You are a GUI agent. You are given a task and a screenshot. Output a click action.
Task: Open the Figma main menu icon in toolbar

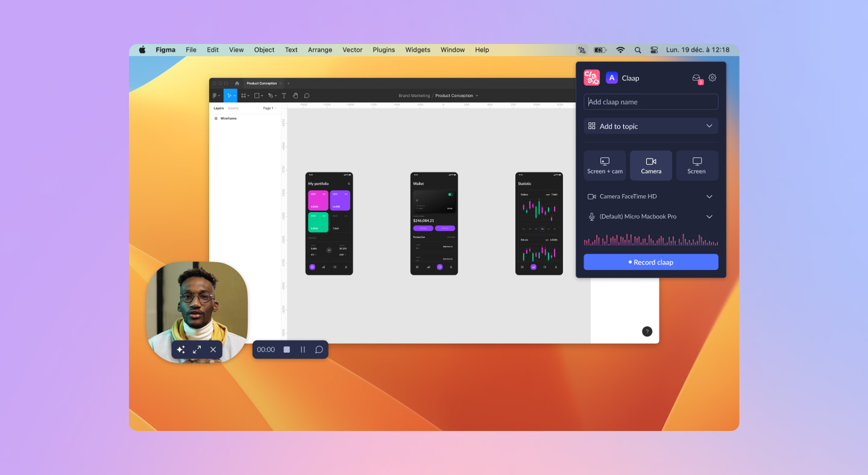pos(216,95)
